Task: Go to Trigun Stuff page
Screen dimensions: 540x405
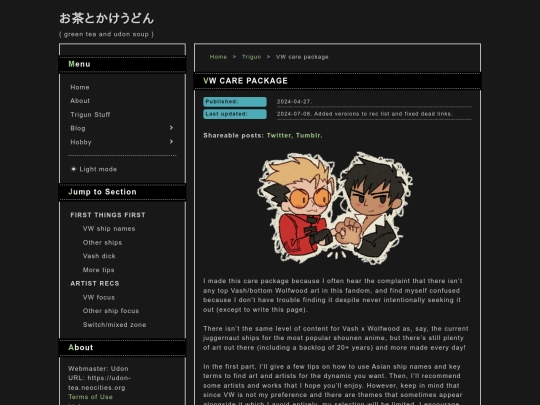Action: 90,115
